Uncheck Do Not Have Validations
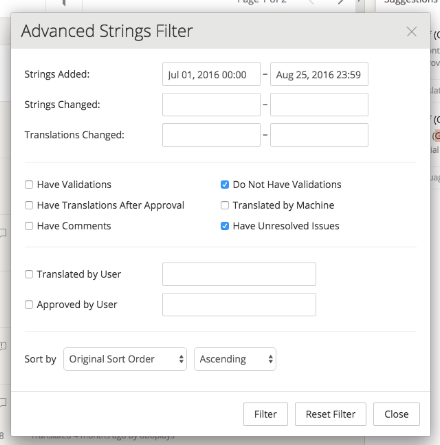The width and height of the screenshot is (440, 445). (225, 185)
